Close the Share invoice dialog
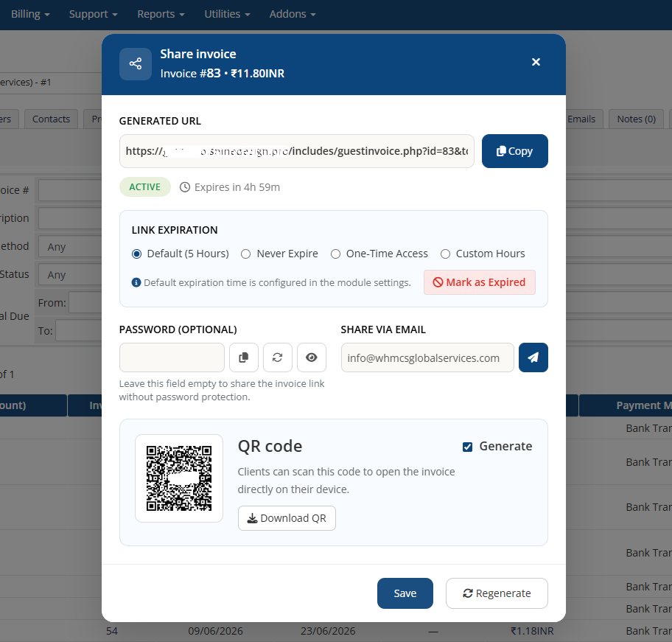Viewport: 672px width, 642px height. pyautogui.click(x=536, y=62)
